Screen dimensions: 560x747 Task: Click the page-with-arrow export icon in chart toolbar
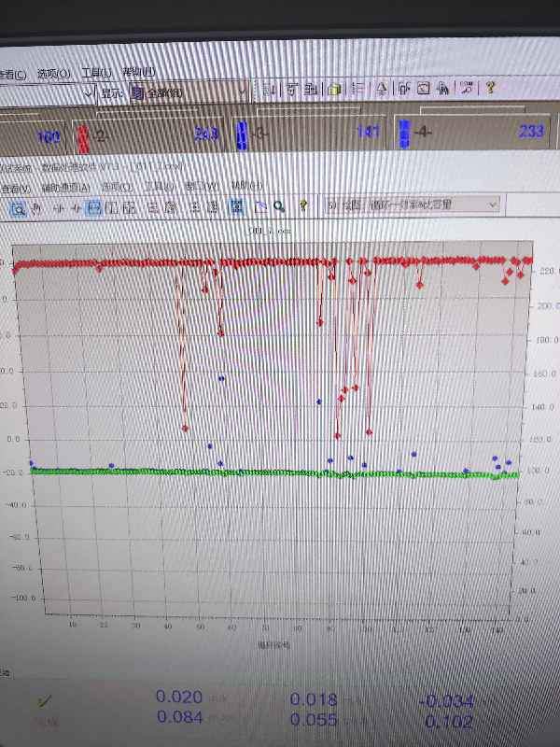[x=260, y=206]
